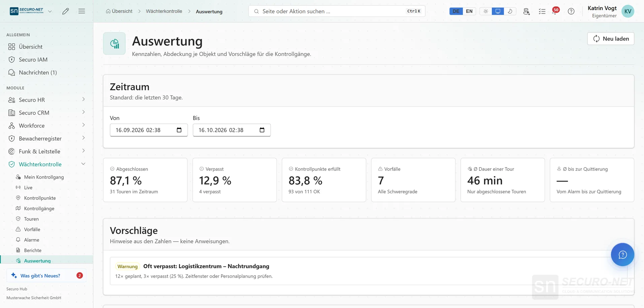Click the Von date input 16.09.2026
This screenshot has width=644, height=308.
(x=149, y=130)
